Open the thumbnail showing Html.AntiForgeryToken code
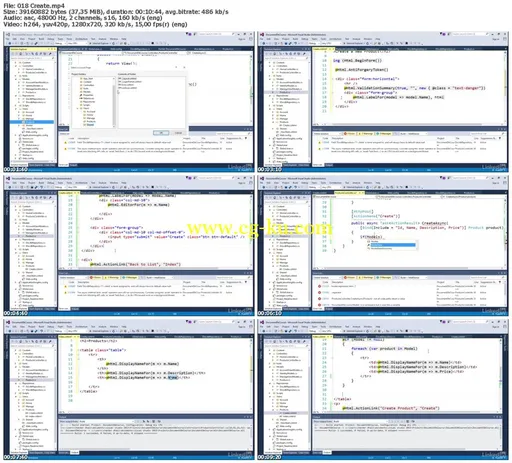 (383, 102)
